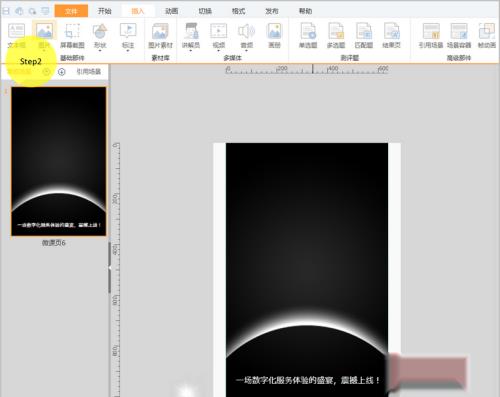Open the 形状 shapes dropdown

pyautogui.click(x=100, y=37)
